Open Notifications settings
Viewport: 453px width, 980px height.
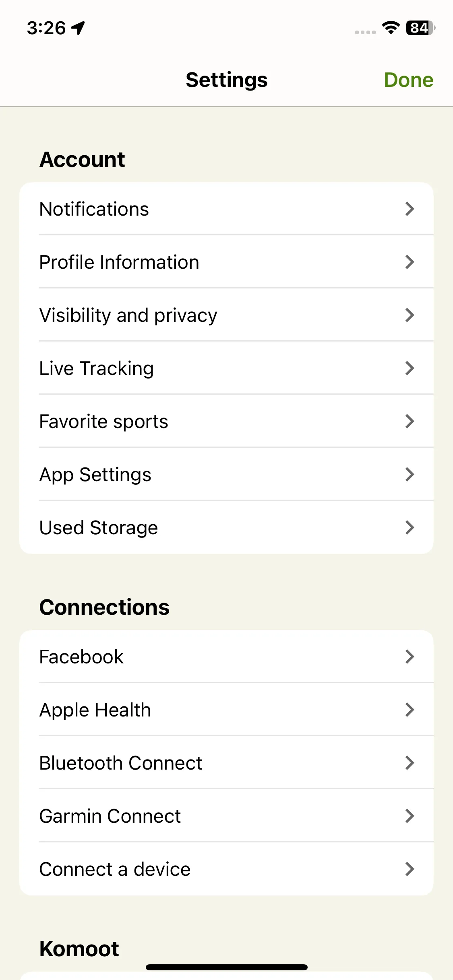click(226, 209)
